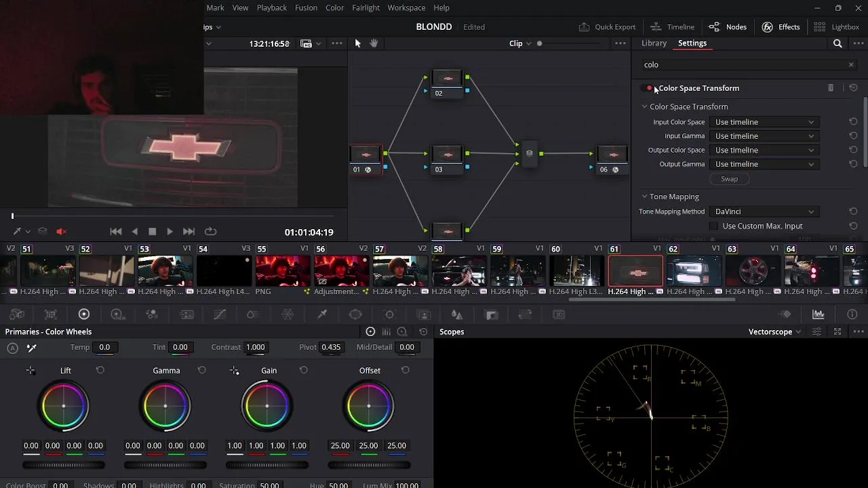Image resolution: width=868 pixels, height=488 pixels.
Task: Open the Color menu
Action: click(x=334, y=7)
